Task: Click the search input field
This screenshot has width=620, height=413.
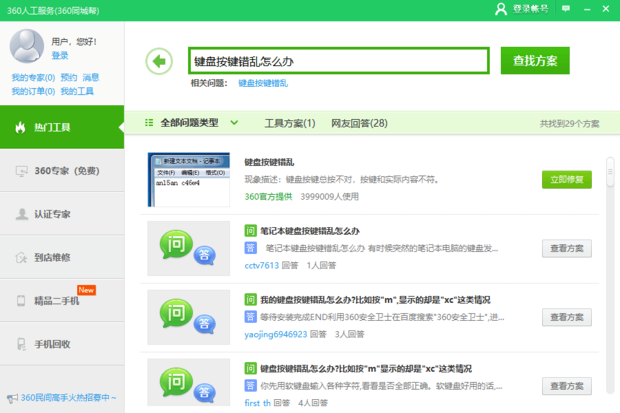Action: click(x=338, y=61)
